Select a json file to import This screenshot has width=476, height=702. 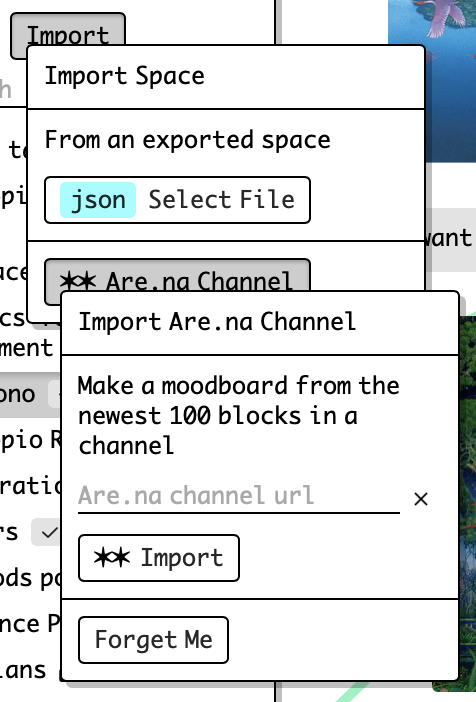point(177,200)
